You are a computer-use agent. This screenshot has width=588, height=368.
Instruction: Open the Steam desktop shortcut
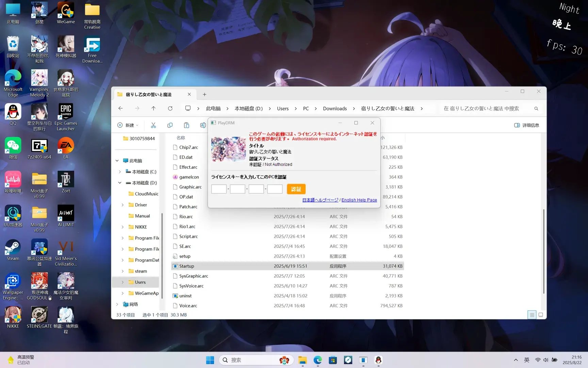coord(13,250)
